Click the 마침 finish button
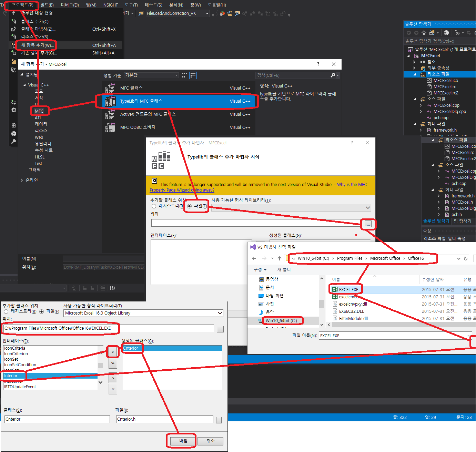476x452 pixels. pos(183,441)
